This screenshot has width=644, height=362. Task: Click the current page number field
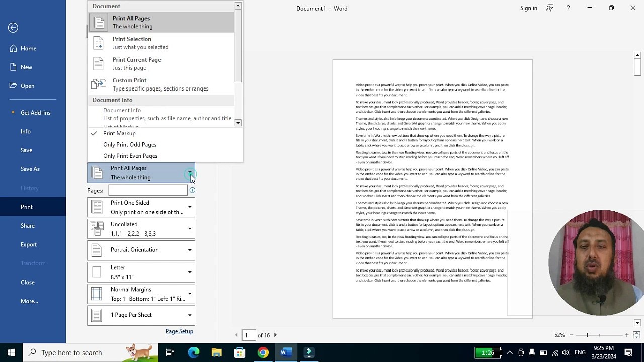point(248,335)
